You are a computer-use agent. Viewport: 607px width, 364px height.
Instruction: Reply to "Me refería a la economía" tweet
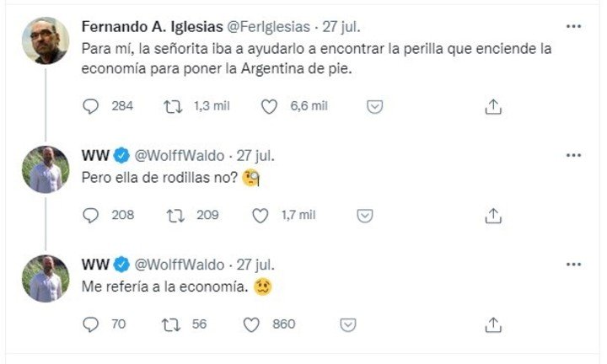pos(91,324)
